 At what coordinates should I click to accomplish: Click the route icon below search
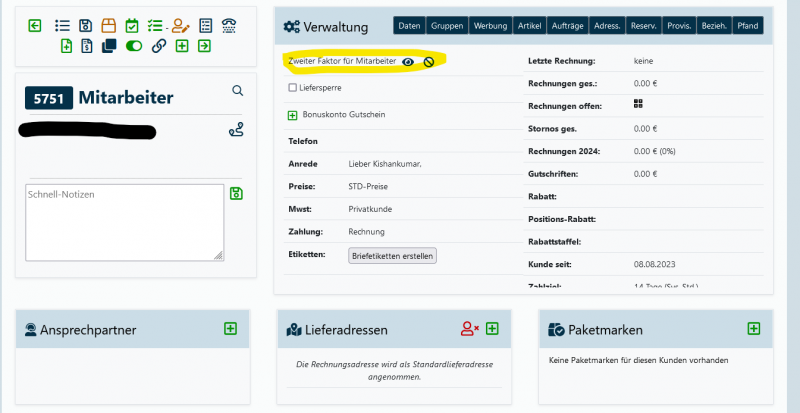(236, 129)
